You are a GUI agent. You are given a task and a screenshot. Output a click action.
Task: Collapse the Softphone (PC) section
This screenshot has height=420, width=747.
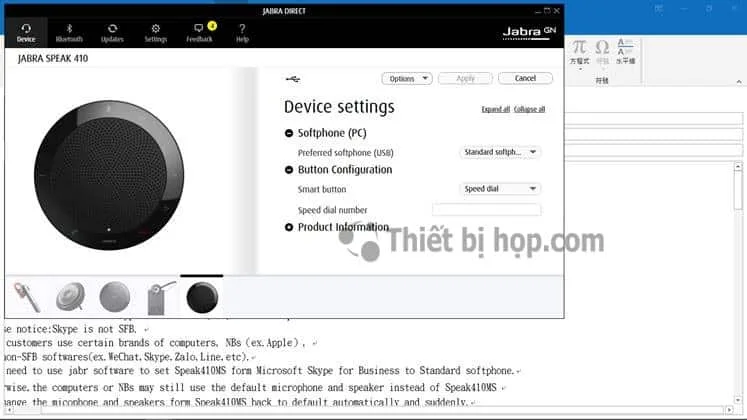(x=289, y=133)
